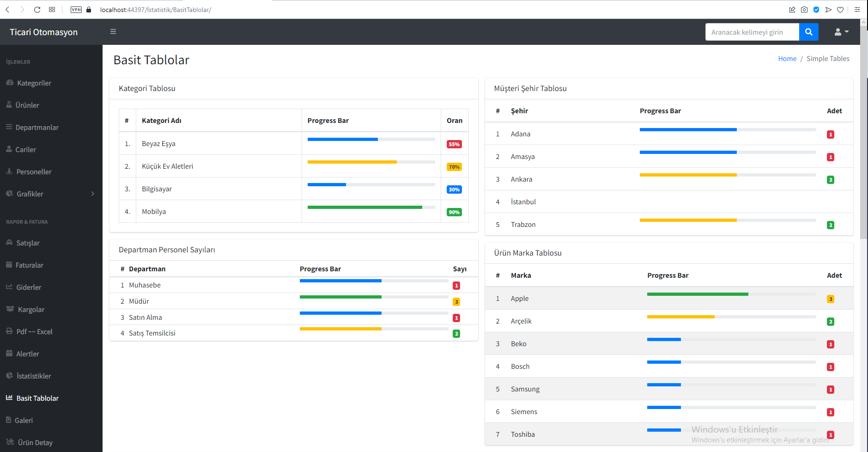Open the user account dropdown menu
The height and width of the screenshot is (452, 868).
[x=841, y=32]
